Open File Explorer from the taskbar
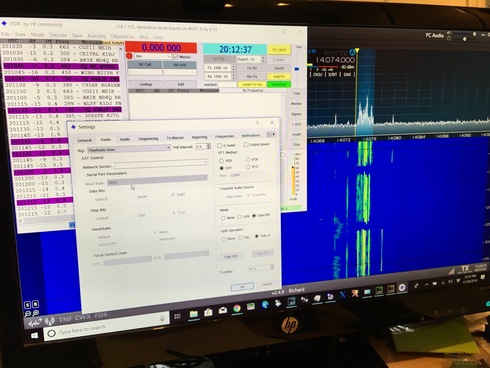490x368 pixels. pyautogui.click(x=194, y=314)
